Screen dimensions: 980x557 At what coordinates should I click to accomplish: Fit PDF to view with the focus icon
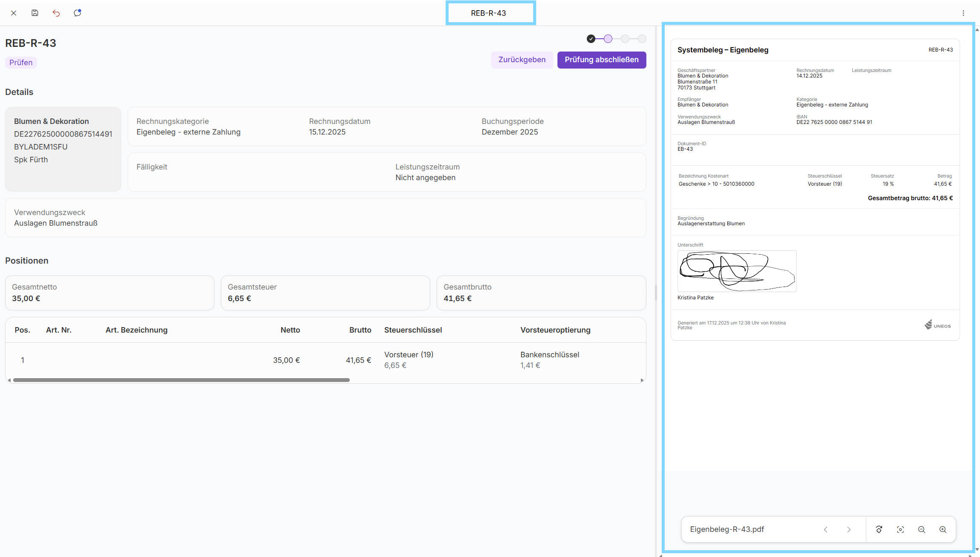click(x=900, y=529)
